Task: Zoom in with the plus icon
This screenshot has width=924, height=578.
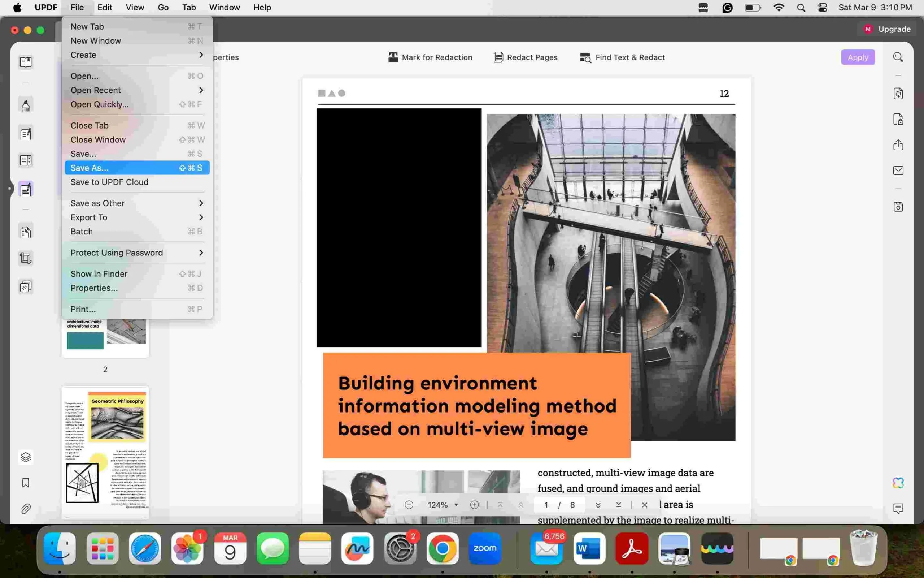Action: 474,505
